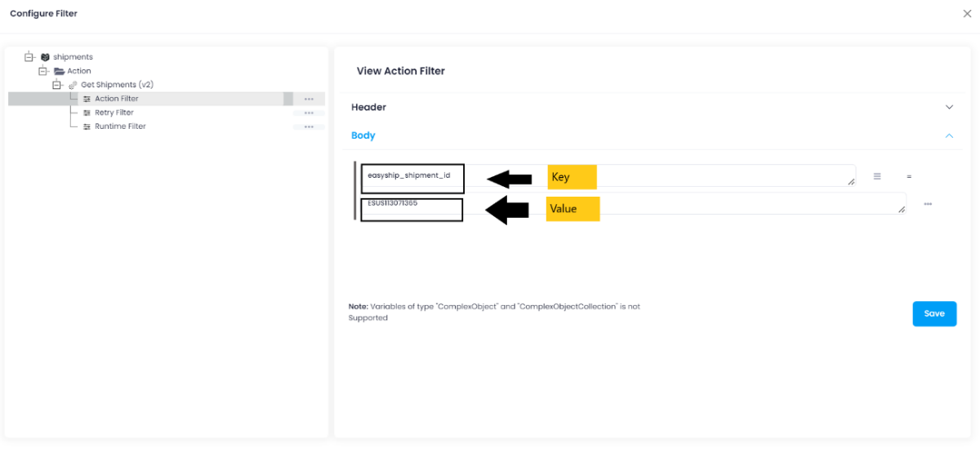Viewport: 980px width, 461px height.
Task: Collapse the Action folder node
Action: 42,71
